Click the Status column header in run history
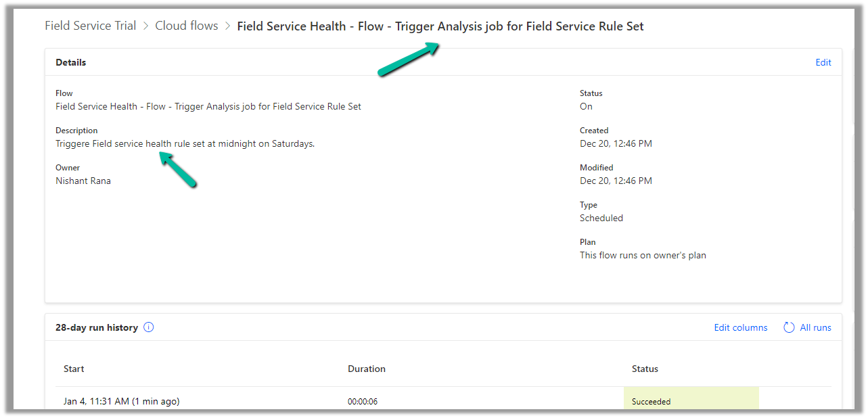The height and width of the screenshot is (418, 868). pos(645,369)
